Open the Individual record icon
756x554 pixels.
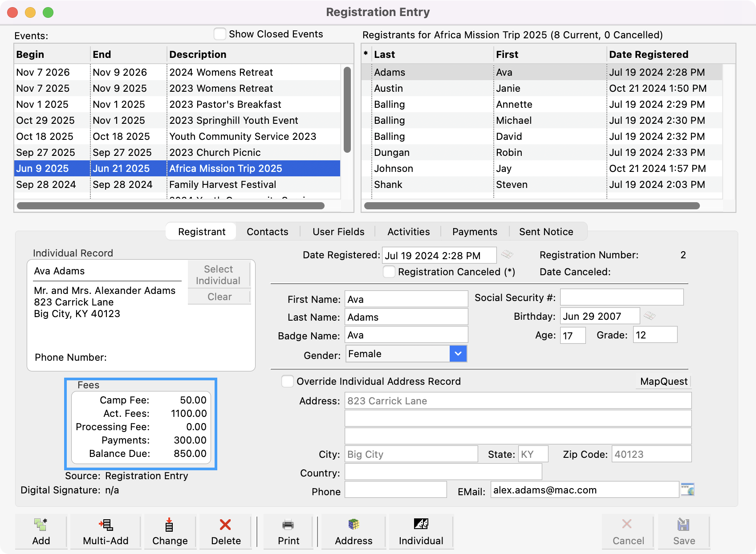coord(421,531)
